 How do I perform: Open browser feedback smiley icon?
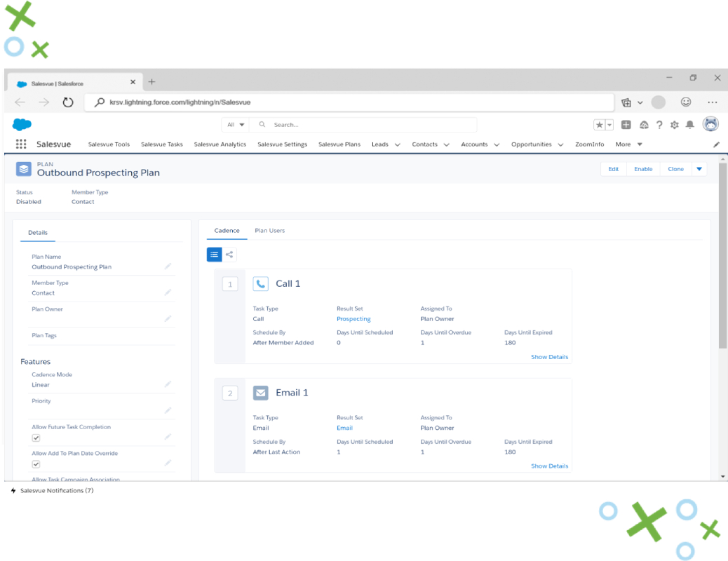pyautogui.click(x=686, y=102)
